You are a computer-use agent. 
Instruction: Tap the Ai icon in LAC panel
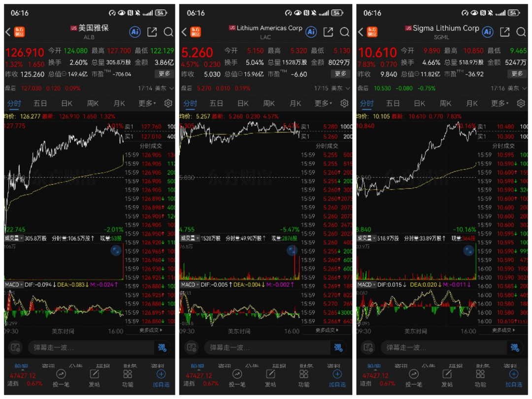tap(311, 32)
